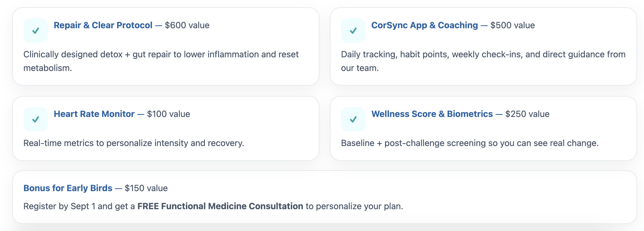Select the Wellness Score & Biometrics title
This screenshot has height=231, width=644.
[432, 114]
